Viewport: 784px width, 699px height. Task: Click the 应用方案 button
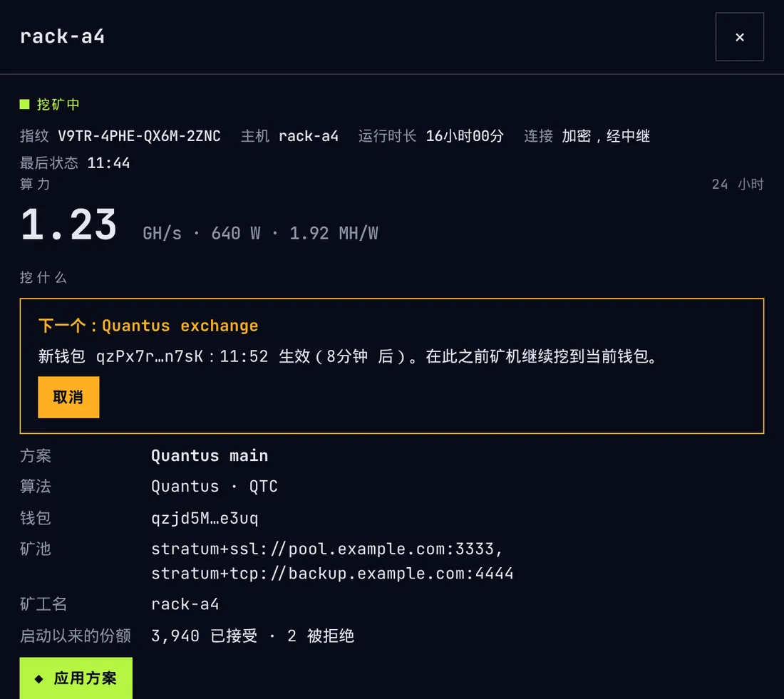coord(76,678)
